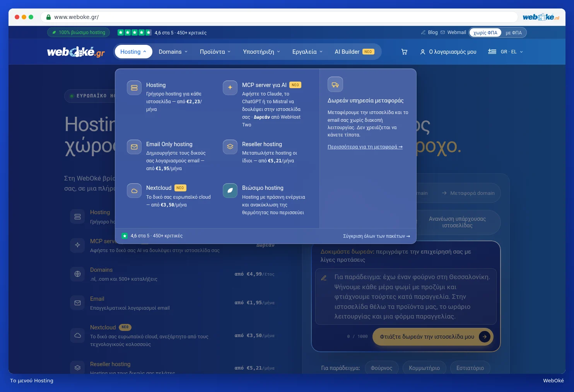
Task: Open the GR · EL language selector
Action: [506, 52]
